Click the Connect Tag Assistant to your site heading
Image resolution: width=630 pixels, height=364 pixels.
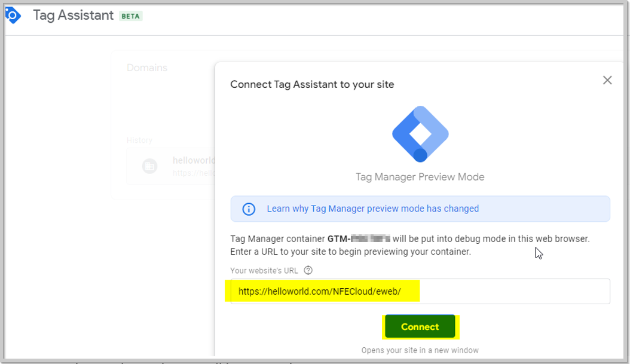[312, 84]
